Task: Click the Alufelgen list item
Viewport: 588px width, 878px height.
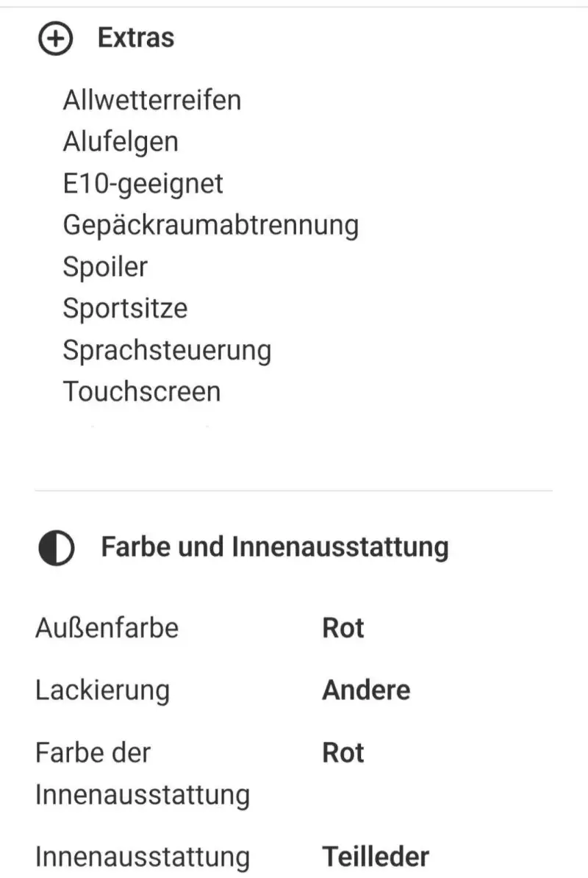Action: (121, 142)
